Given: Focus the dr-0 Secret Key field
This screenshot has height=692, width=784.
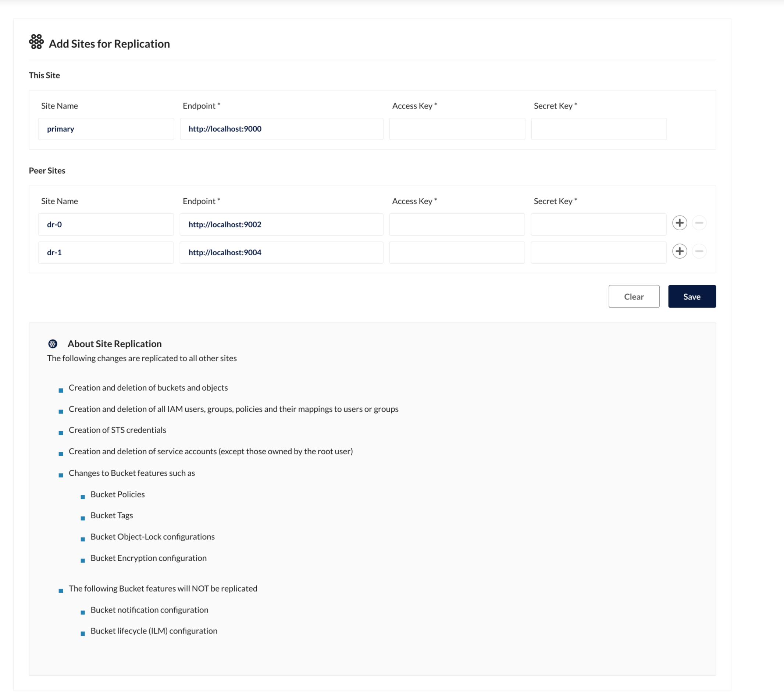Looking at the screenshot, I should click(x=598, y=224).
